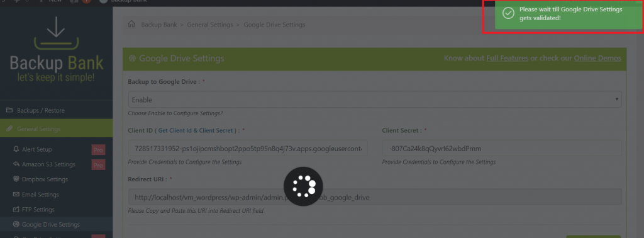Open Alert Setup submenu item
Screen dimensions: 644x238
click(x=37, y=150)
